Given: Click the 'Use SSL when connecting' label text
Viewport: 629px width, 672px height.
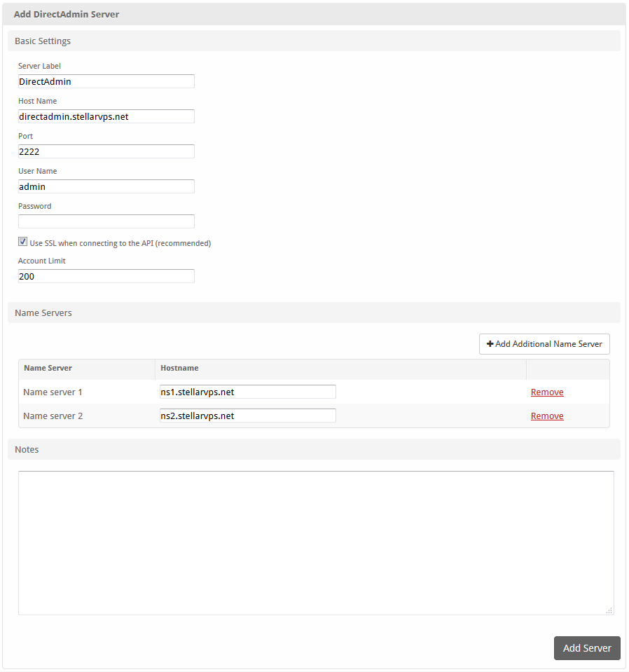Looking at the screenshot, I should coord(120,243).
